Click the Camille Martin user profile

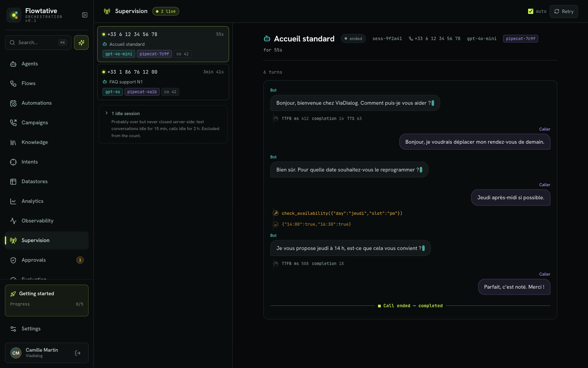click(47, 353)
